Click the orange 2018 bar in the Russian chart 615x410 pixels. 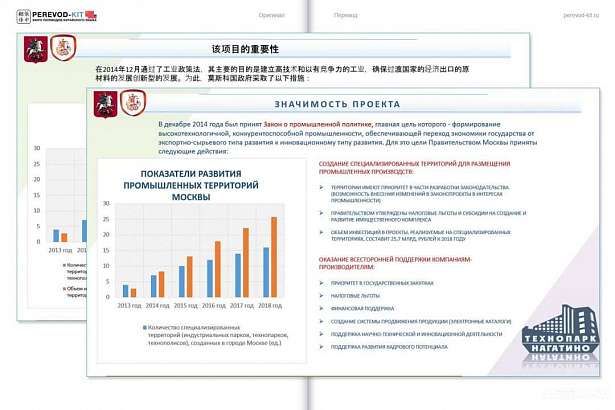274,258
